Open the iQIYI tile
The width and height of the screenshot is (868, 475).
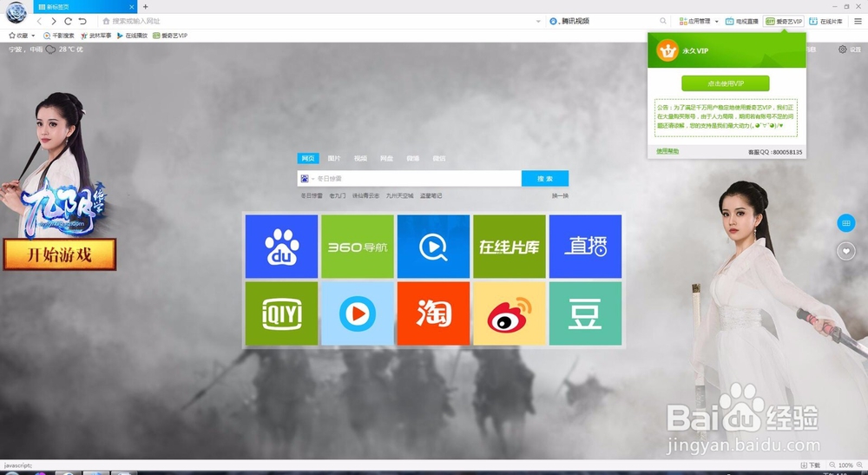(281, 313)
